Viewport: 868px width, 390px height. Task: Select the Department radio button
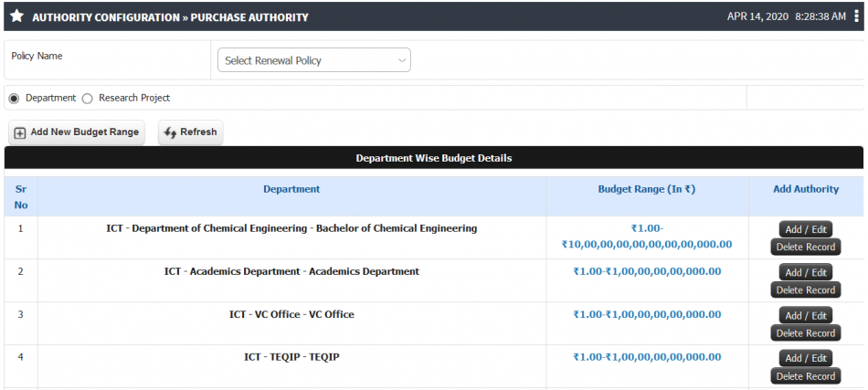point(15,99)
